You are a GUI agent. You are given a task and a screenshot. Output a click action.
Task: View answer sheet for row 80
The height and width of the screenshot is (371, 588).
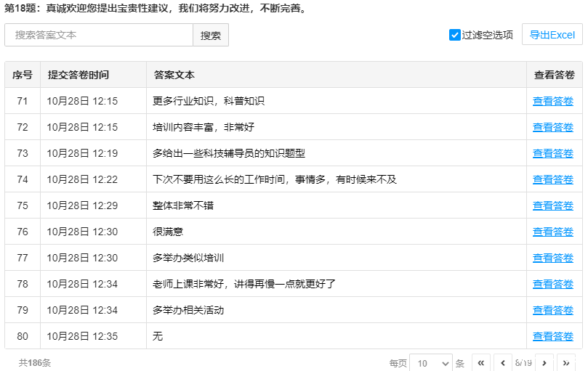coord(552,336)
